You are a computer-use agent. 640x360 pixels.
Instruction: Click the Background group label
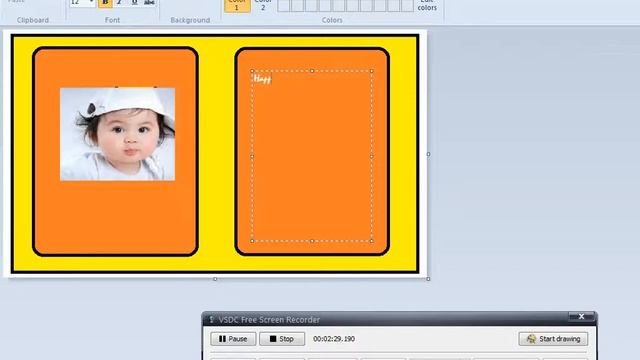tap(190, 20)
